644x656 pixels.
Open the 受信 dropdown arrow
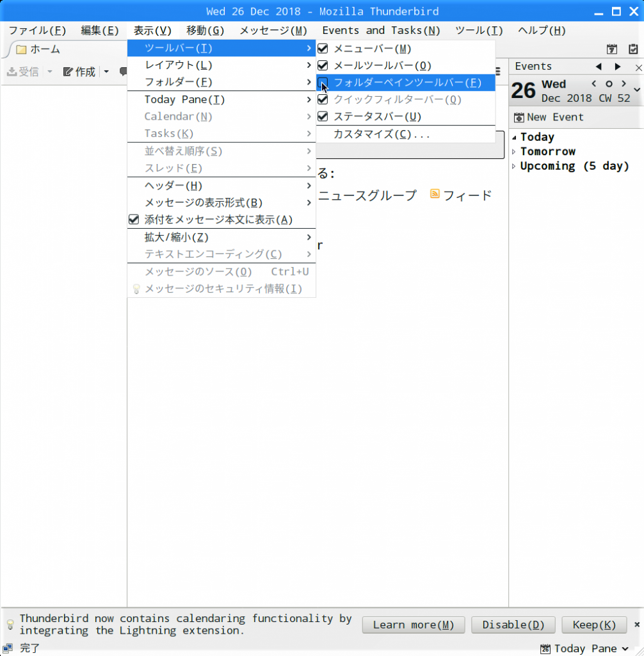pyautogui.click(x=50, y=72)
